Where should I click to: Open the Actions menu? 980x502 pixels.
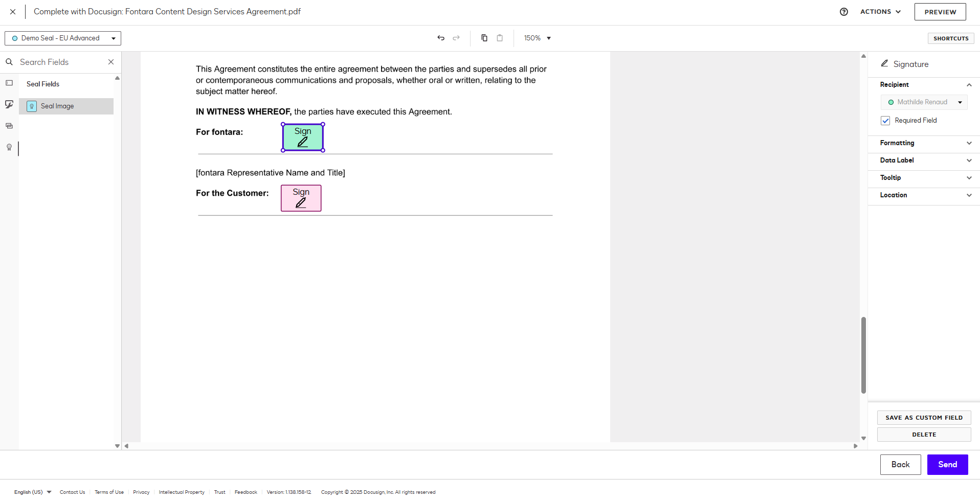point(880,11)
